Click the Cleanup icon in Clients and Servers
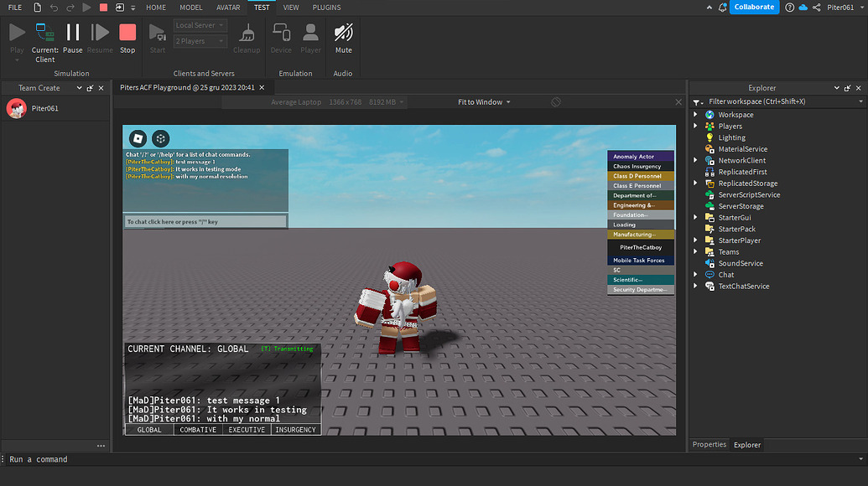Image resolution: width=868 pixels, height=486 pixels. click(x=247, y=35)
